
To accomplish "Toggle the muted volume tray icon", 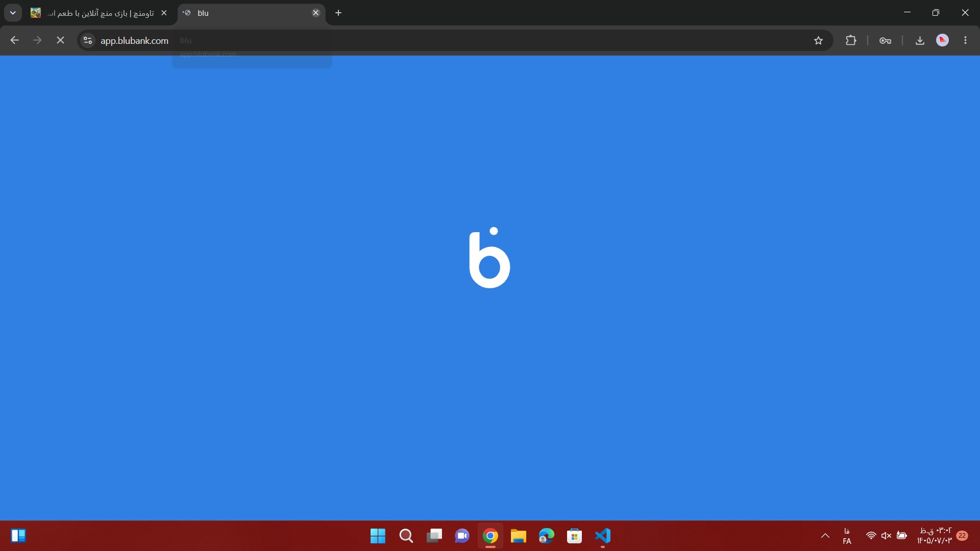I will point(886,536).
